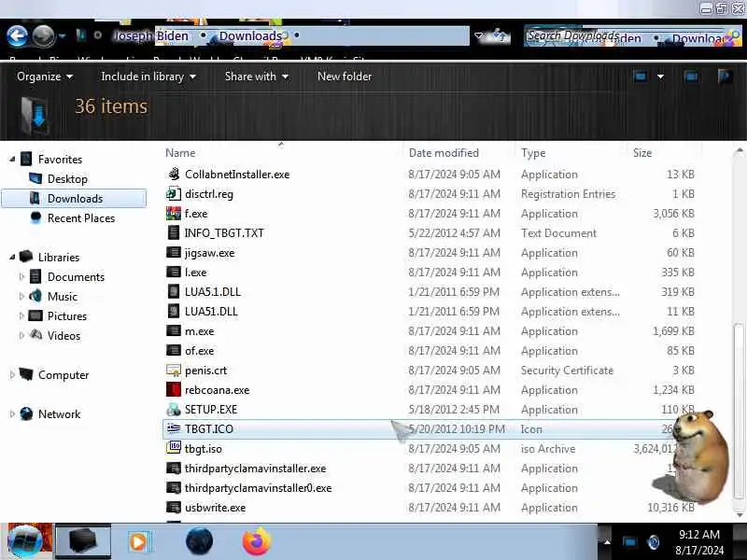Open the recent locations dropdown arrow
Viewport: 747px width, 560px height.
[62, 35]
